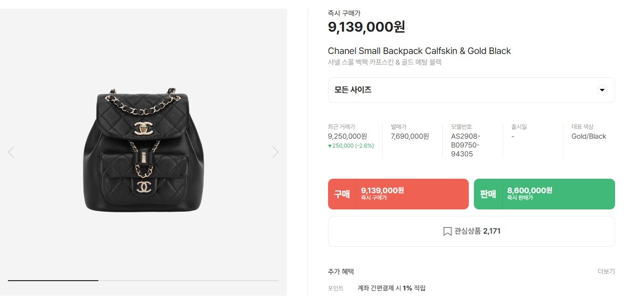Click the model number AS2908-B09750-94305
The height and width of the screenshot is (296, 644).
pos(466,145)
